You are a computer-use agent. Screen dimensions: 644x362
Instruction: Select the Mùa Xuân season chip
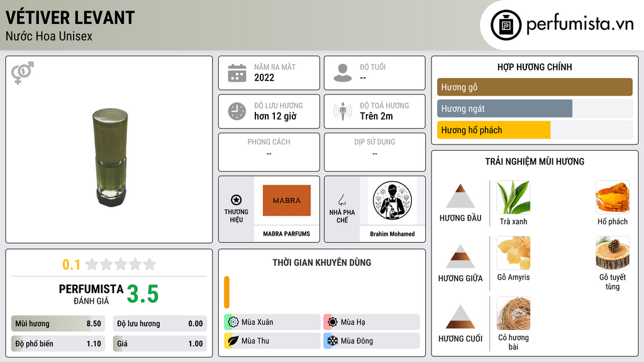pyautogui.click(x=272, y=322)
